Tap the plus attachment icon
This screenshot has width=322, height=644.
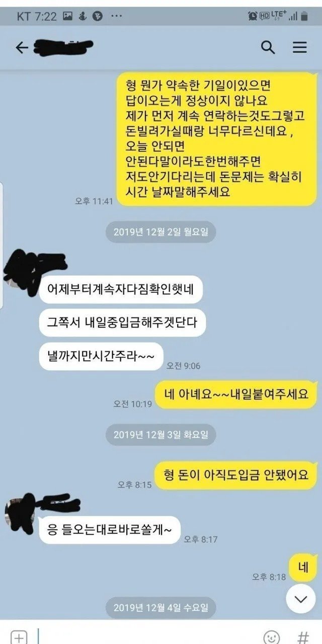(x=18, y=637)
